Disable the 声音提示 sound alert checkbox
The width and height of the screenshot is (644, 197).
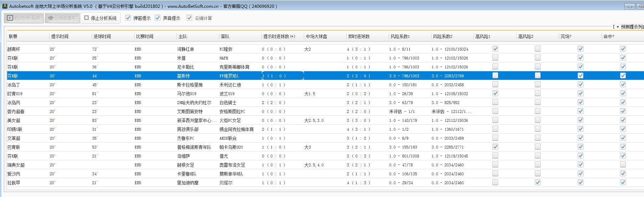tap(158, 18)
